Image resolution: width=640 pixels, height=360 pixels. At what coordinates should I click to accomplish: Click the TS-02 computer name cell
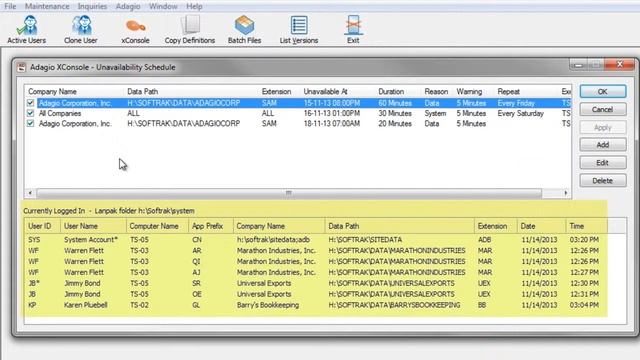pyautogui.click(x=139, y=305)
